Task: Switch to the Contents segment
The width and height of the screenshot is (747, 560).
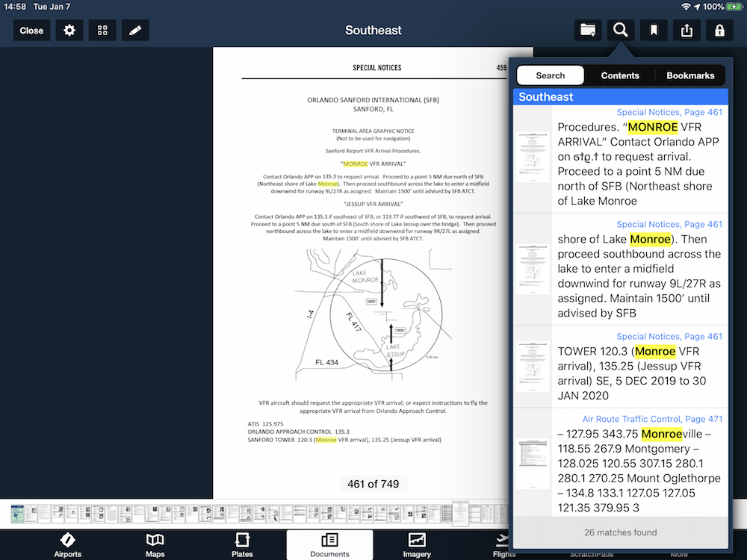Action: [x=620, y=75]
